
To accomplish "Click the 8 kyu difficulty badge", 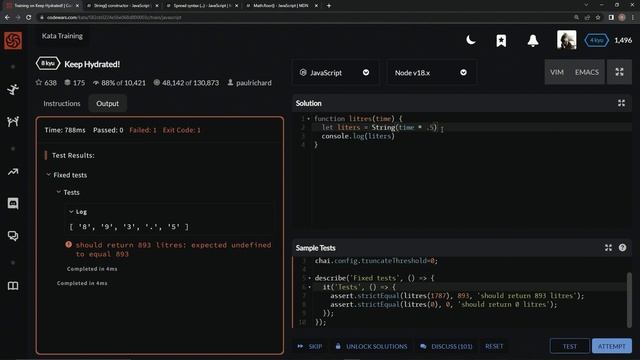I will click(48, 64).
